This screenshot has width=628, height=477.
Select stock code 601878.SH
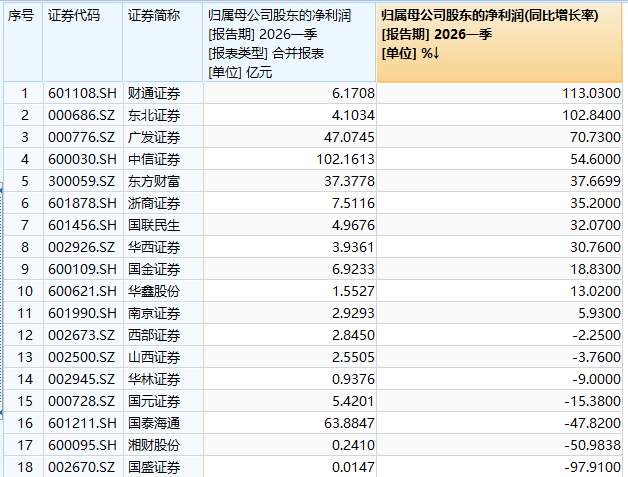(83, 203)
